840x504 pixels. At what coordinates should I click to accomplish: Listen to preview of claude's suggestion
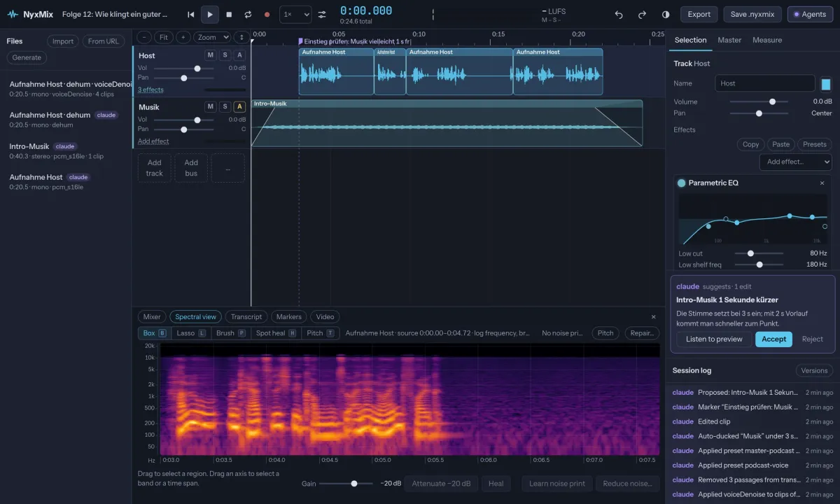(x=714, y=339)
